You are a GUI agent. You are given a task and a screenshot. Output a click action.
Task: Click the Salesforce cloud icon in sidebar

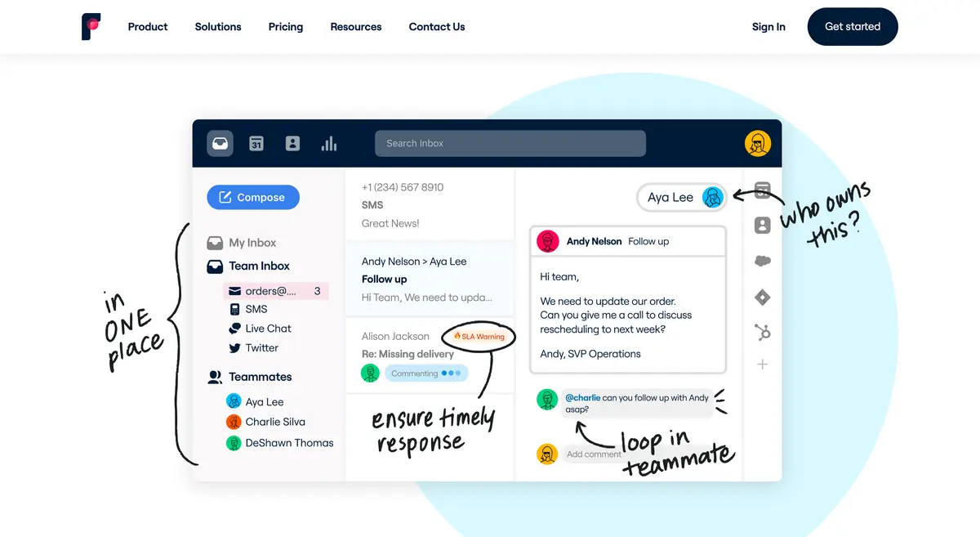762,262
